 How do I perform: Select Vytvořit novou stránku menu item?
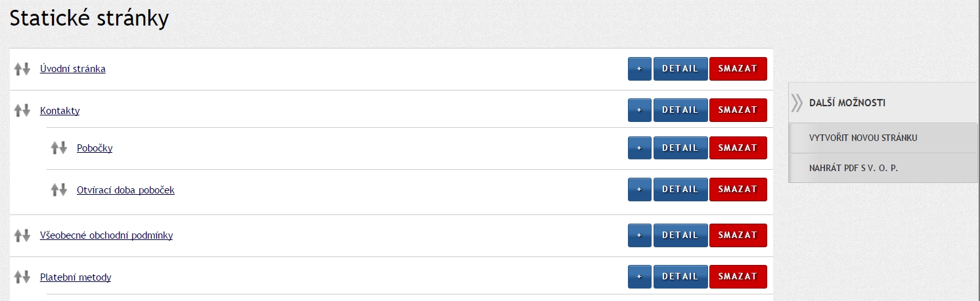(863, 138)
